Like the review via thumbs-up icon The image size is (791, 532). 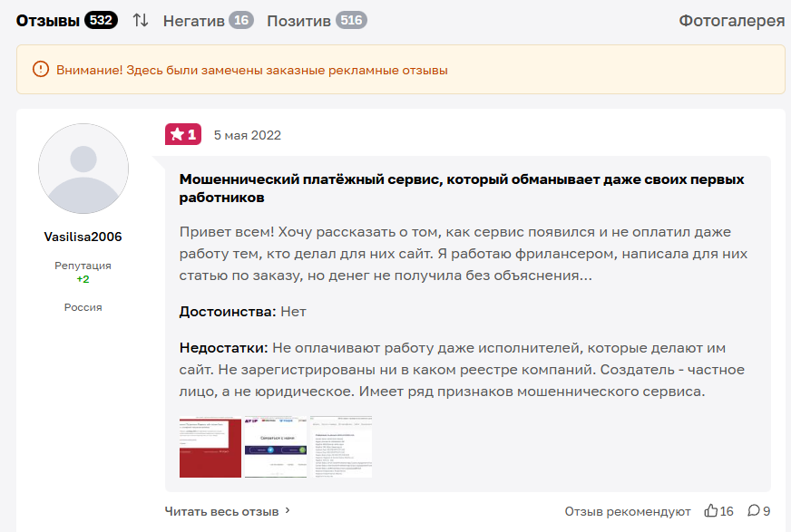click(x=713, y=511)
